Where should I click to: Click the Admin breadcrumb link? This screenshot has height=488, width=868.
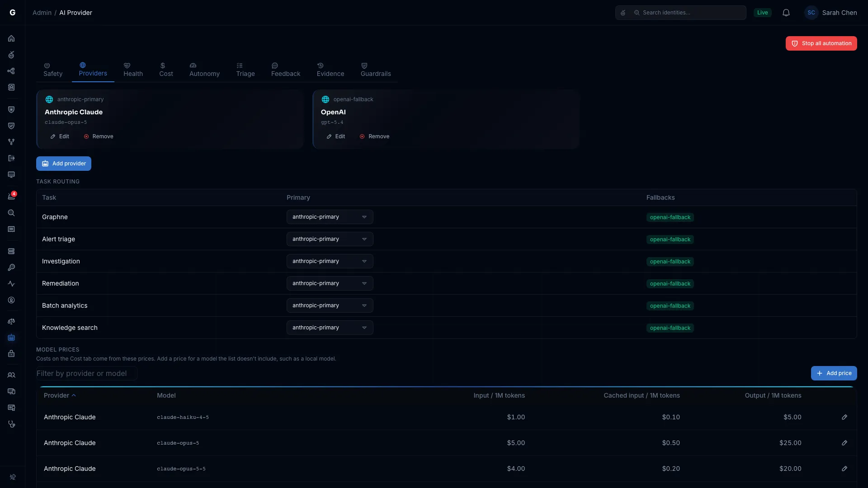pos(42,13)
